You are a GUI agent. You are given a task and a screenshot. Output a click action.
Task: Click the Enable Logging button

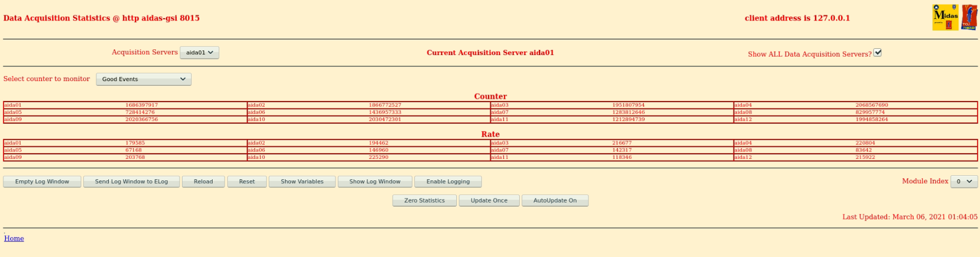[448, 182]
